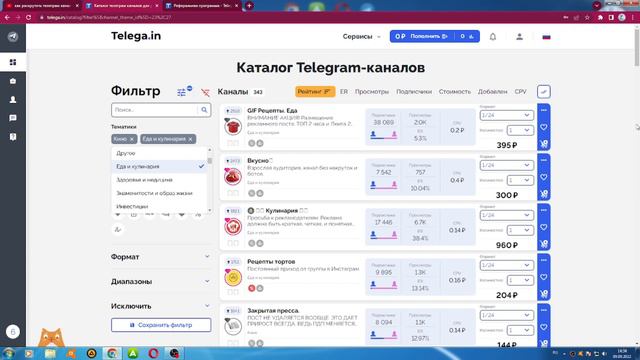Open the Сервисы dropdown menu

tap(362, 37)
